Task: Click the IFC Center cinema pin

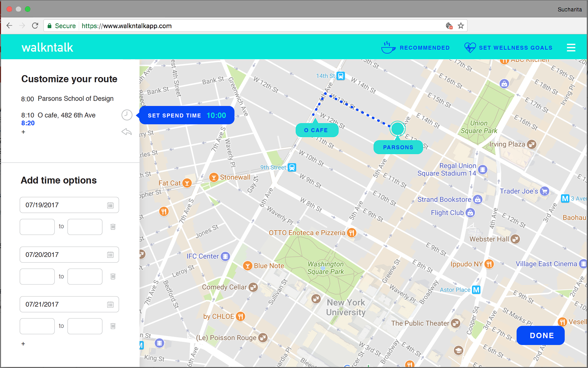Action: tap(225, 256)
